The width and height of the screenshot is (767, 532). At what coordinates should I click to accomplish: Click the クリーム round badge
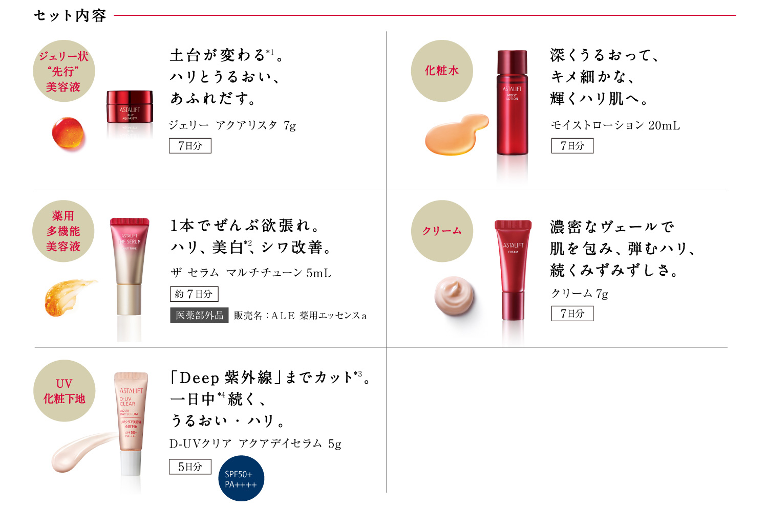pyautogui.click(x=442, y=231)
